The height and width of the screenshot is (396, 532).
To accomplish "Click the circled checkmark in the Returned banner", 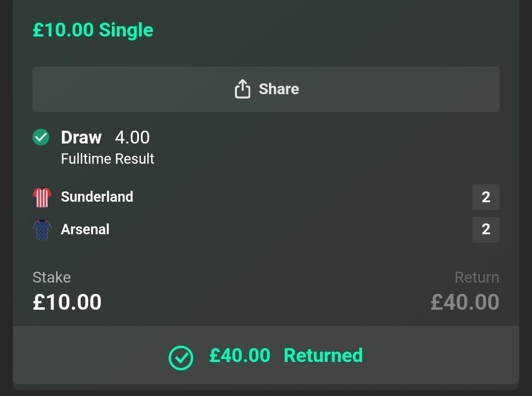I will 181,358.
